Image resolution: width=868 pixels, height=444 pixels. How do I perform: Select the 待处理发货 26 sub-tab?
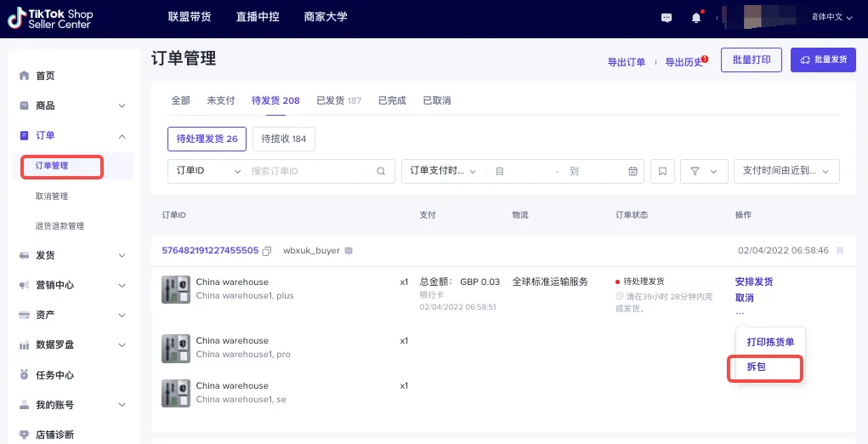pyautogui.click(x=207, y=139)
